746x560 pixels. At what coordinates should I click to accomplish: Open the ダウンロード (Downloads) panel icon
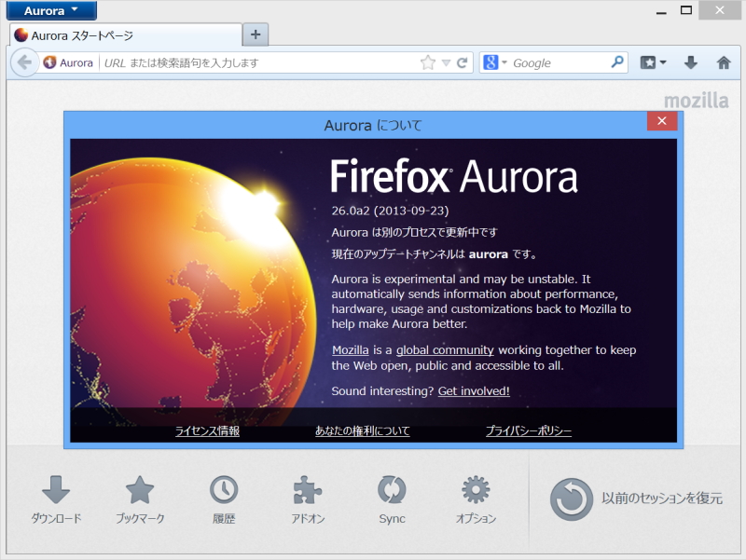click(56, 489)
